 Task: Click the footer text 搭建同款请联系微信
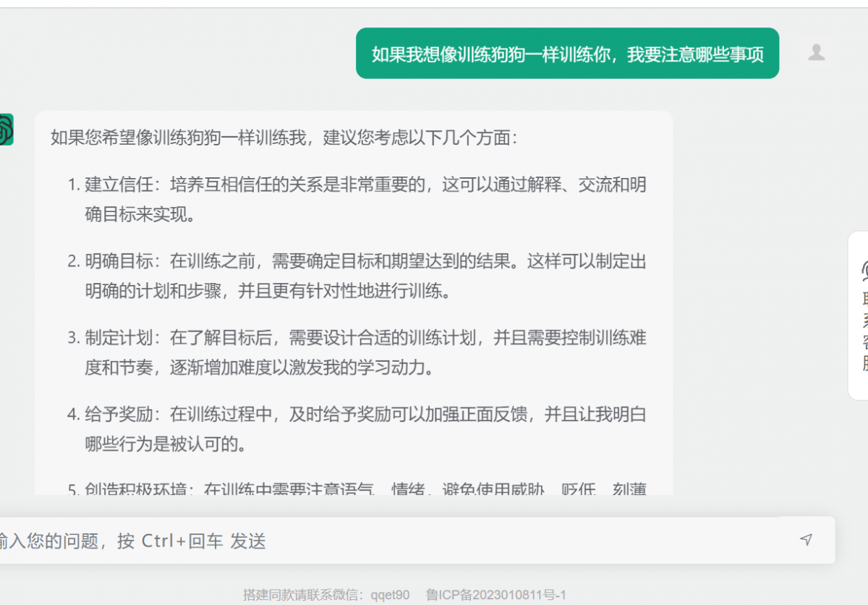(302, 595)
